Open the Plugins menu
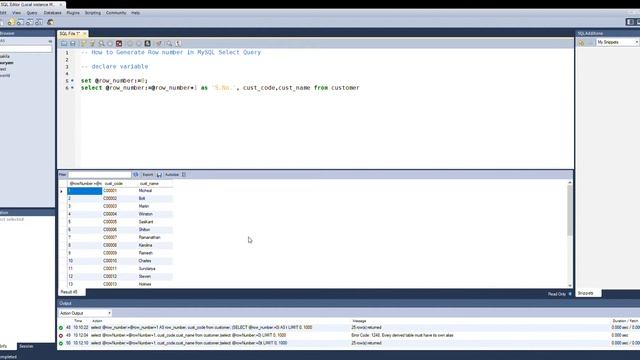Image resolution: width=640 pixels, height=360 pixels. coord(73,13)
